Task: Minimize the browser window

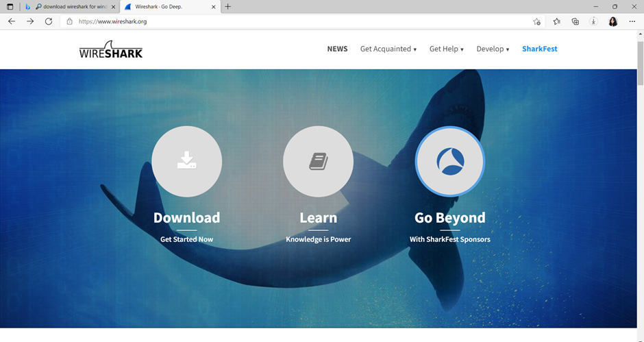Action: 596,7
